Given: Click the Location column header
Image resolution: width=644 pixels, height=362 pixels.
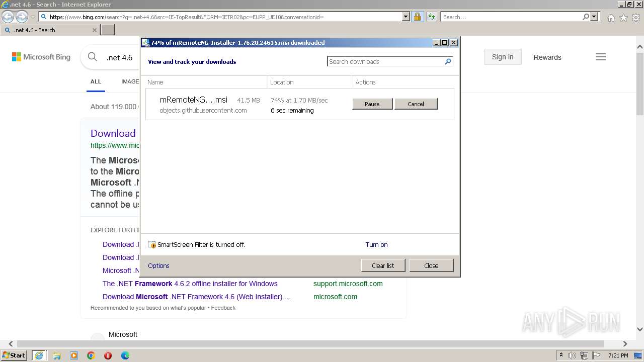Looking at the screenshot, I should coord(310,82).
